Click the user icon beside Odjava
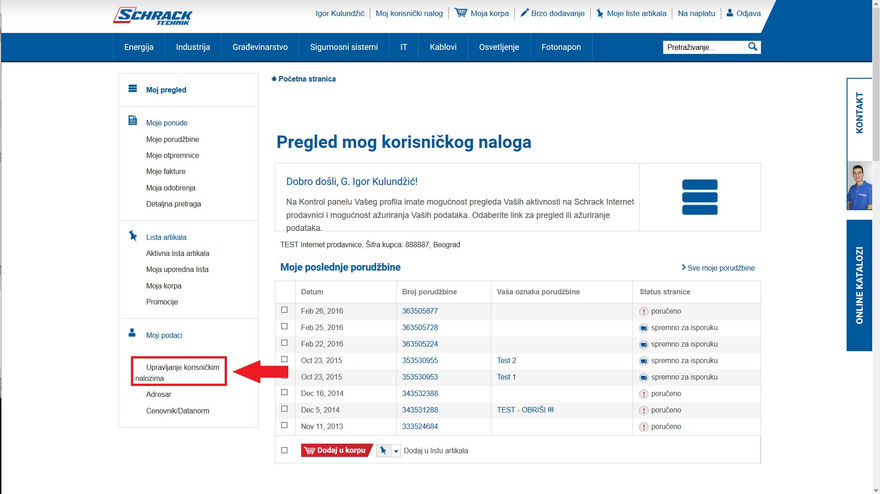This screenshot has height=494, width=880. [x=730, y=12]
